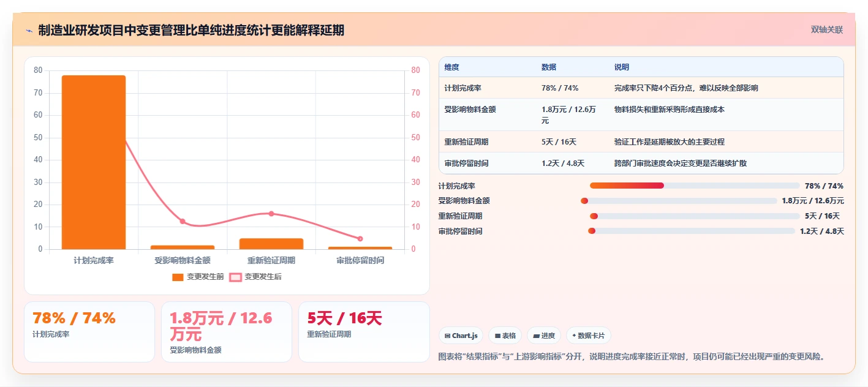Click 5天 / 16天 value beside progress bar
The image size is (868, 387).
coord(822,216)
